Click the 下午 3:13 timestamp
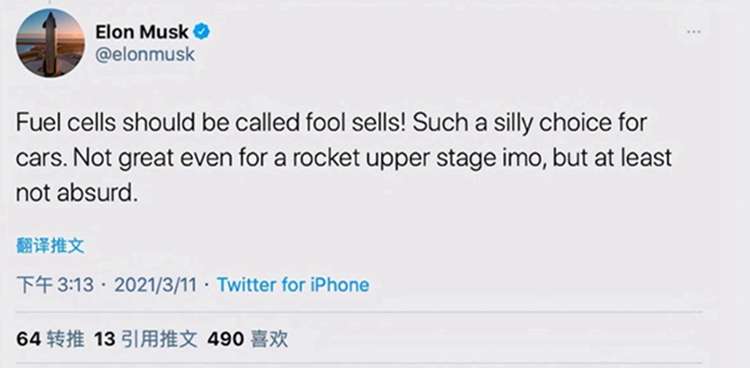The width and height of the screenshot is (750, 368). (55, 285)
